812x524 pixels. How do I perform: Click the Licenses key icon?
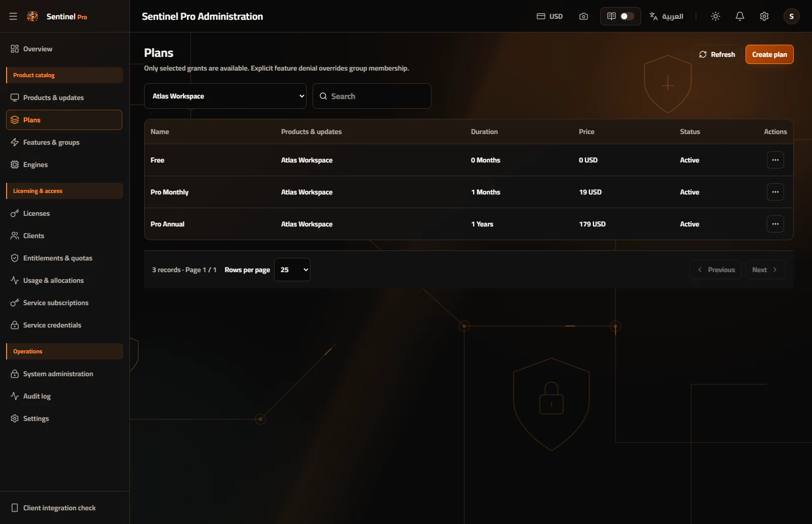(15, 213)
